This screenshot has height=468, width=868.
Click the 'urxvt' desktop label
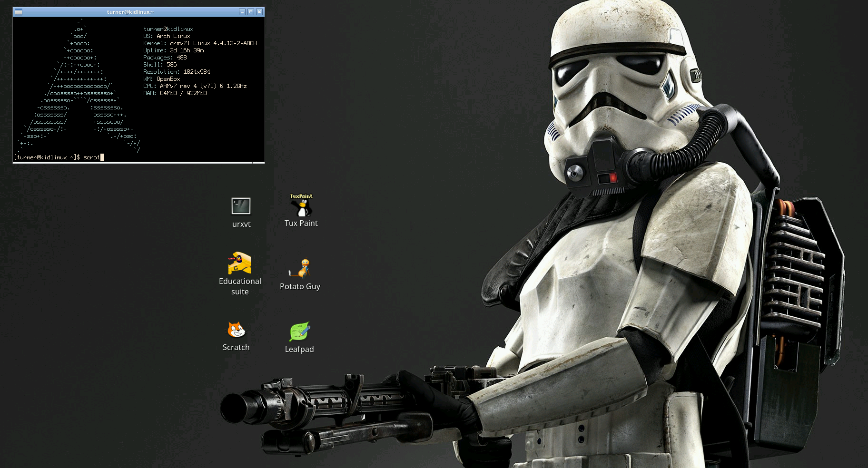pos(241,224)
